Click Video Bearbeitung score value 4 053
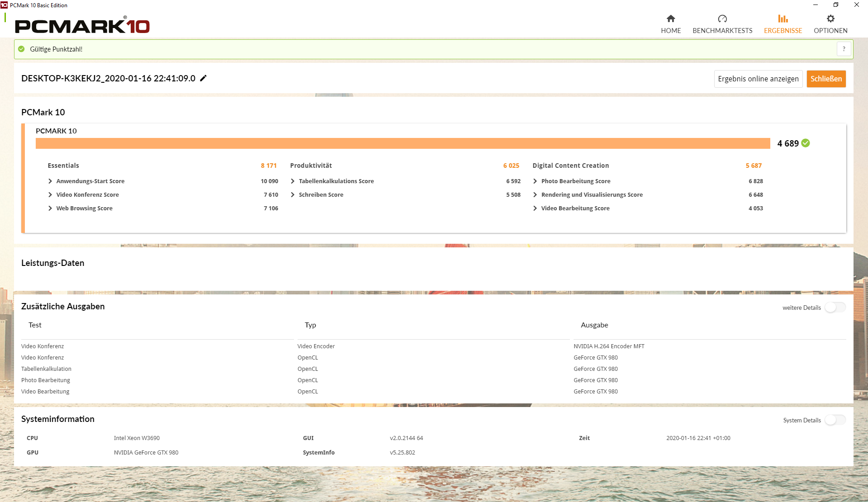The height and width of the screenshot is (502, 868). (x=756, y=208)
